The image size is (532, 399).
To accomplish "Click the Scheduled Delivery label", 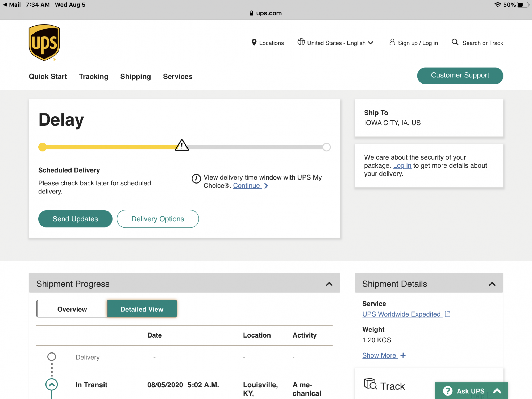I will 69,170.
